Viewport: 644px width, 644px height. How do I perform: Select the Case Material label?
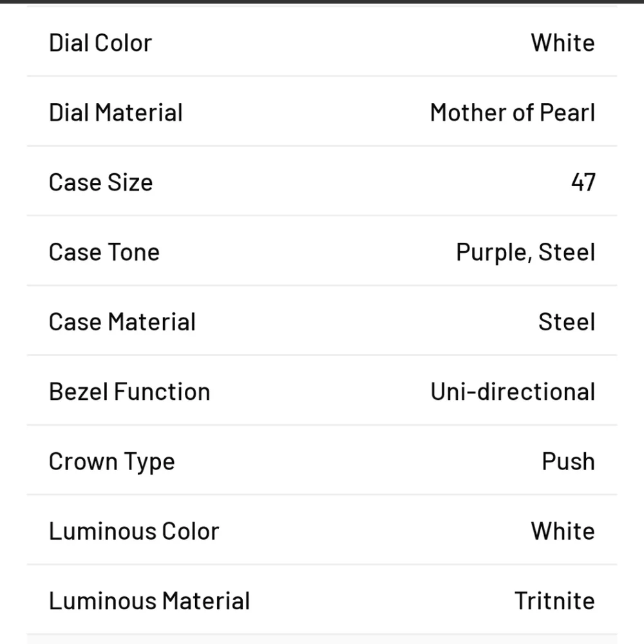pos(122,321)
